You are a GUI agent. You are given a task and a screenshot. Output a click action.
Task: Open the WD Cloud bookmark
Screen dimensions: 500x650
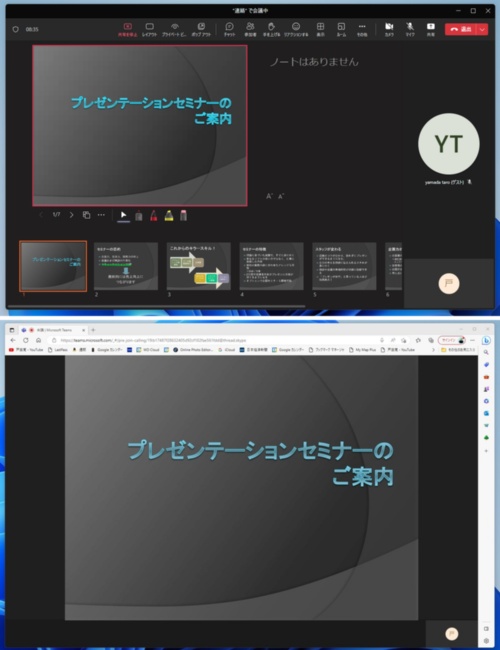[x=148, y=350]
